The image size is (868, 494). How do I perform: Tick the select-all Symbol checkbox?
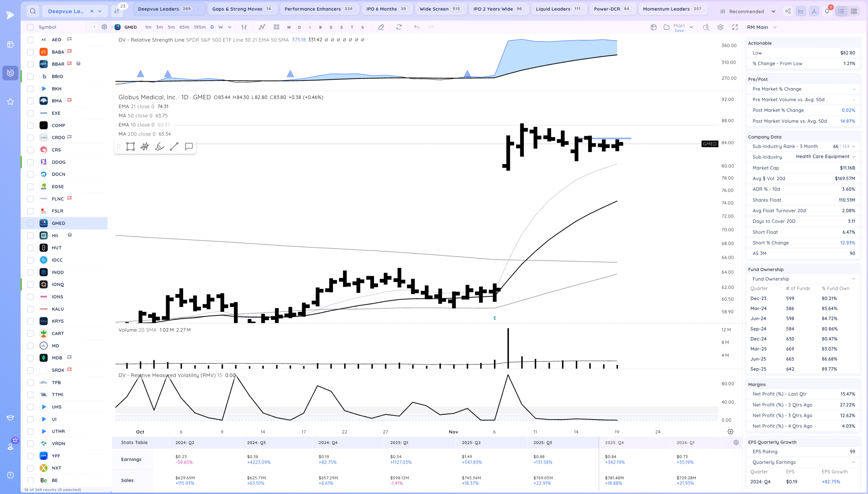tap(31, 27)
